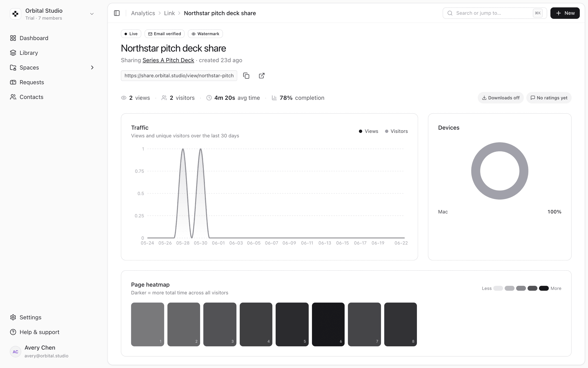Click the 05-28 traffic peak

click(183, 149)
